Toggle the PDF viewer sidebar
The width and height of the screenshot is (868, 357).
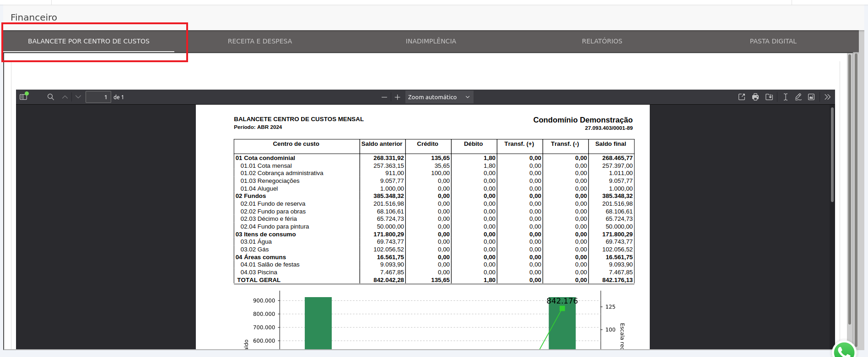click(24, 97)
